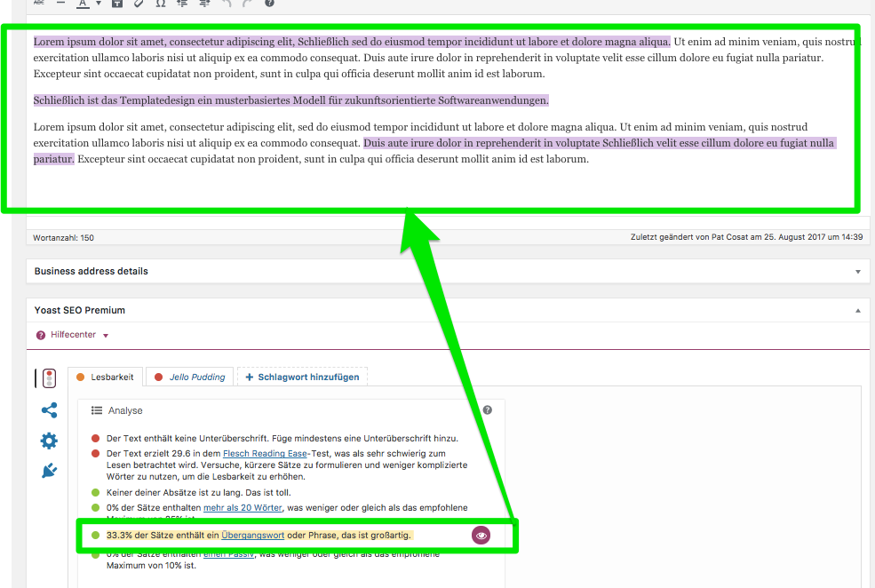875x588 pixels.
Task: Redo the edit with the redo arrow
Action: [x=248, y=3]
